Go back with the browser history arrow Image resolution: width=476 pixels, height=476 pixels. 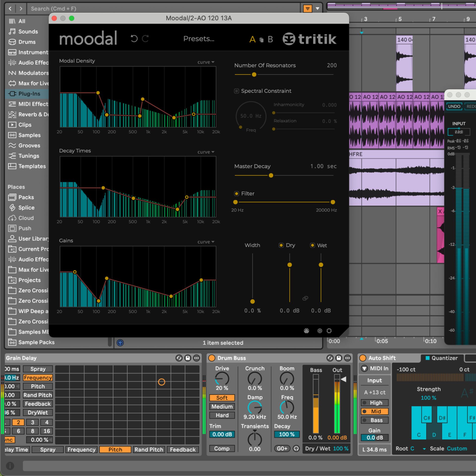pyautogui.click(x=10, y=9)
